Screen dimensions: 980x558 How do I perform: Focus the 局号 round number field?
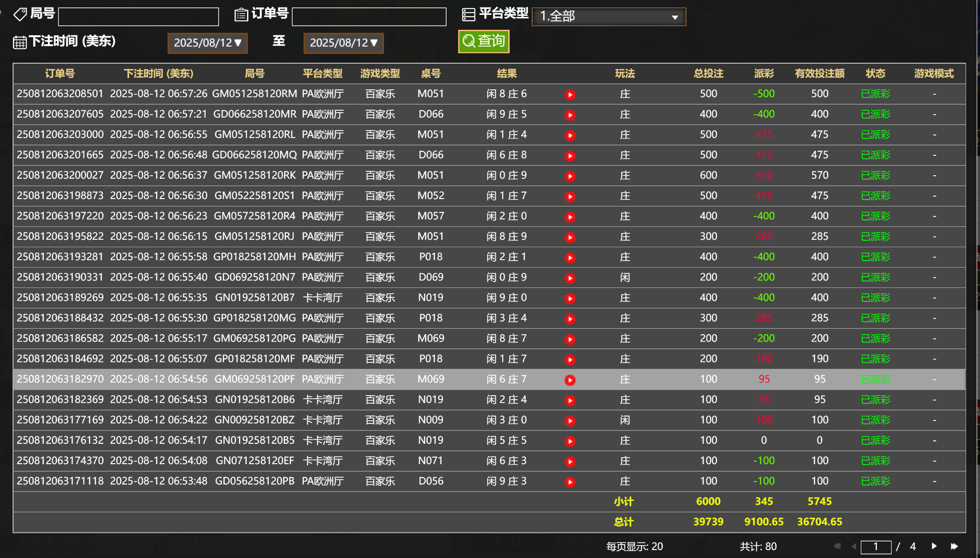[x=138, y=16]
